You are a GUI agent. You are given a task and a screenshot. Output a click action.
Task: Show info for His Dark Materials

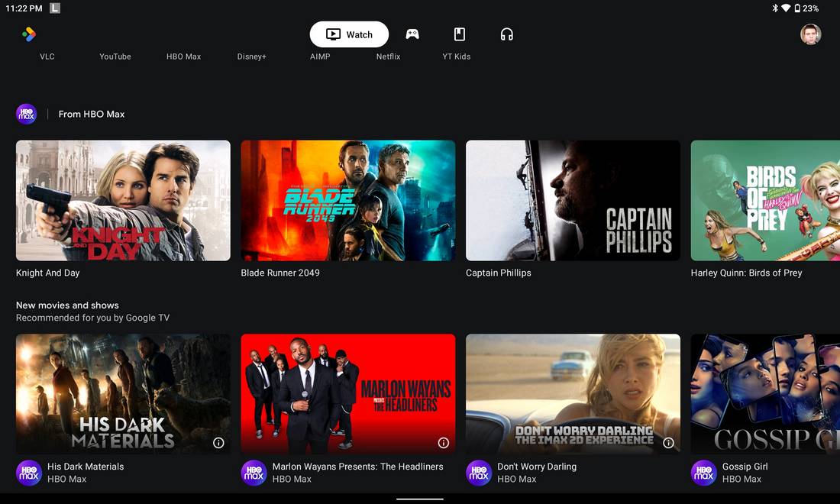pyautogui.click(x=218, y=443)
